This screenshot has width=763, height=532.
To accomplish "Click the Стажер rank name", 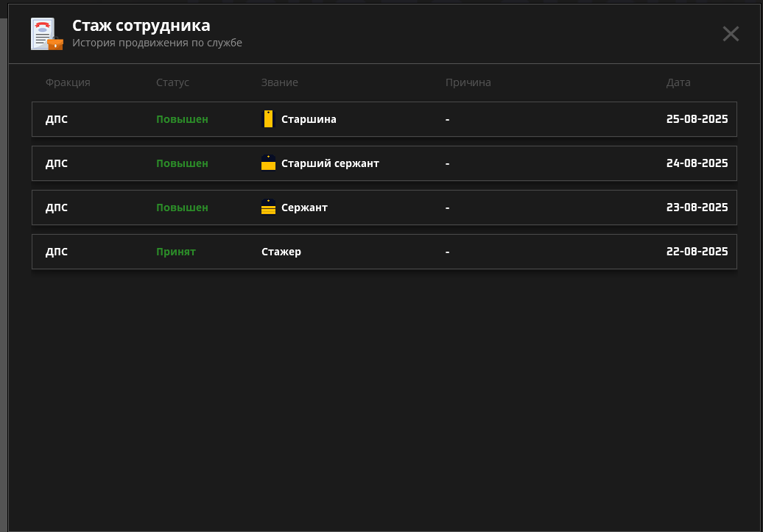I will [x=281, y=252].
